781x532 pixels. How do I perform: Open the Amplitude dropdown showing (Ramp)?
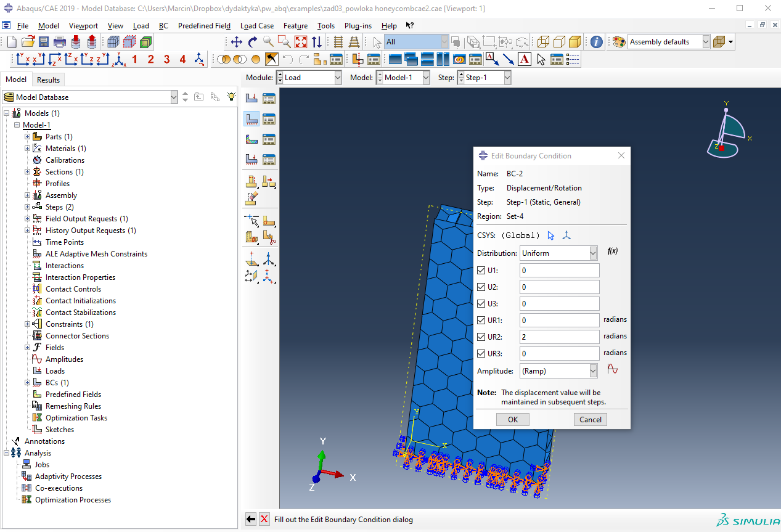558,371
